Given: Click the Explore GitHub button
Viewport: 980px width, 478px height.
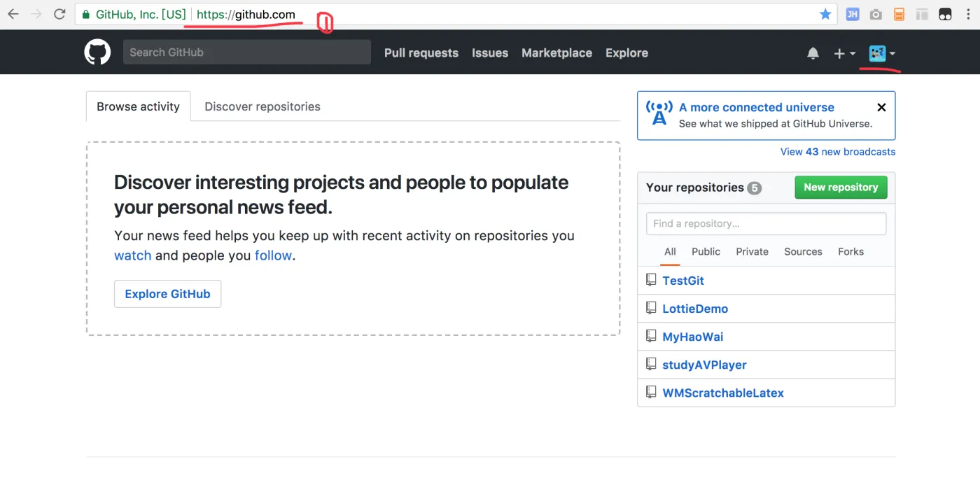Looking at the screenshot, I should pyautogui.click(x=167, y=294).
